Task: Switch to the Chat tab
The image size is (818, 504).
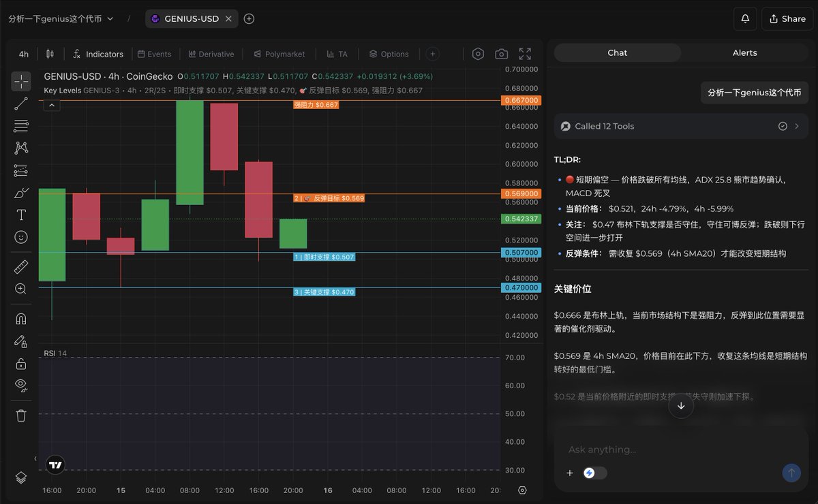Action: [617, 52]
